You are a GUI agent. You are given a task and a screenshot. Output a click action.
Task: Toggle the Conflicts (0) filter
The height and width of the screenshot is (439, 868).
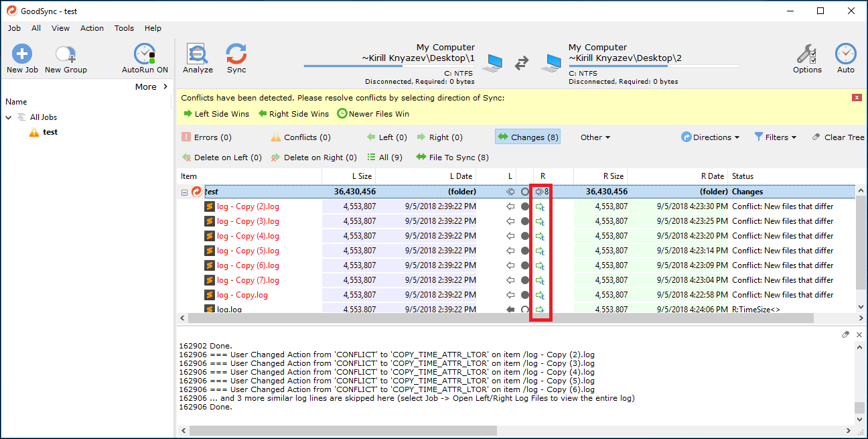point(301,137)
